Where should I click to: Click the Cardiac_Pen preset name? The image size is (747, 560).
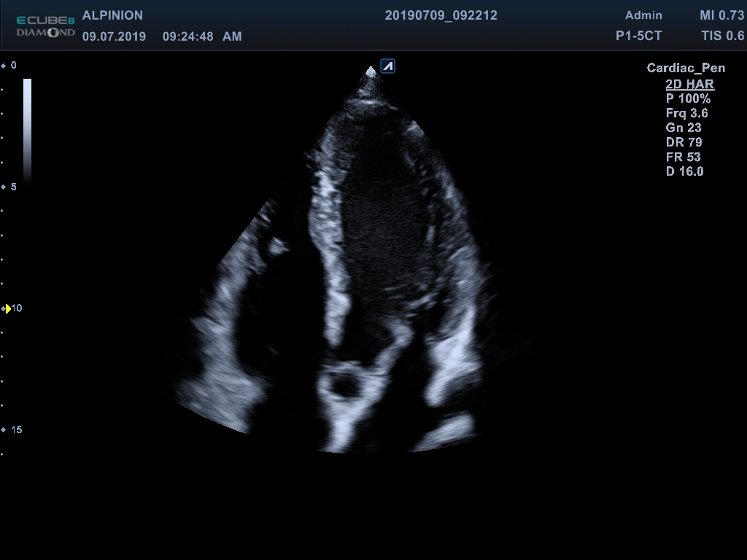pos(686,68)
